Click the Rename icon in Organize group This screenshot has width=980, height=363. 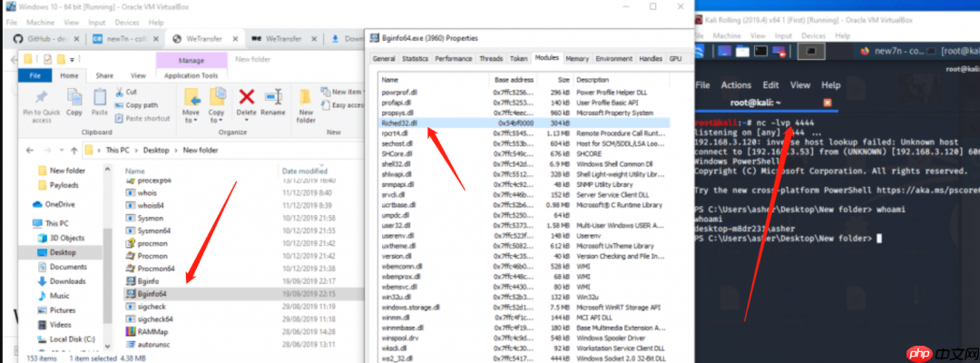(x=272, y=97)
